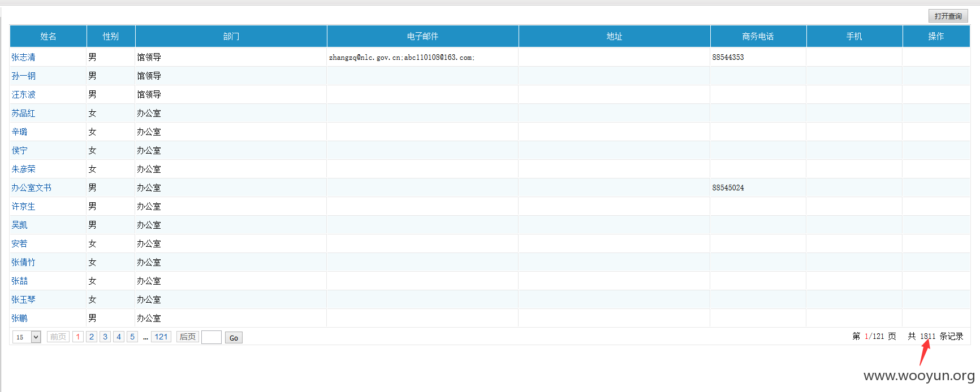Image resolution: width=980 pixels, height=392 pixels.
Task: Click the 后页 next page button
Action: [x=188, y=337]
